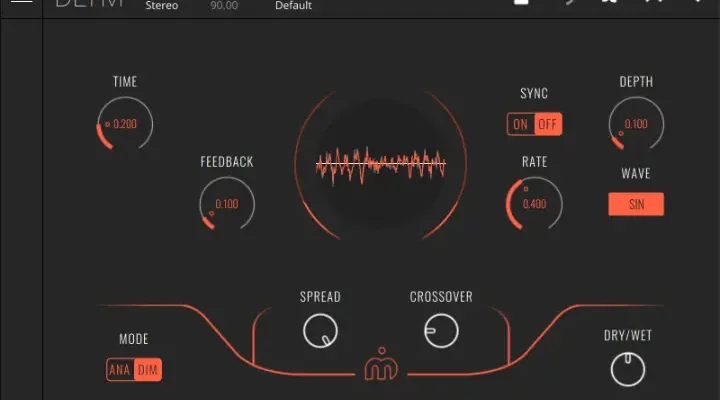Select the DIM mode option
This screenshot has height=400, width=720.
[148, 371]
